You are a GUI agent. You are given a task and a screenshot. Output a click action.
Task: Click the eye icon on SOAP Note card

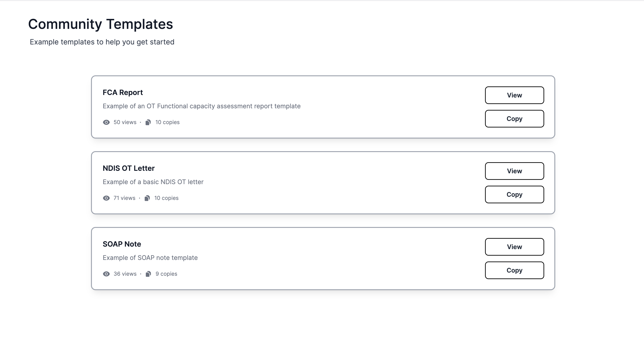point(106,274)
